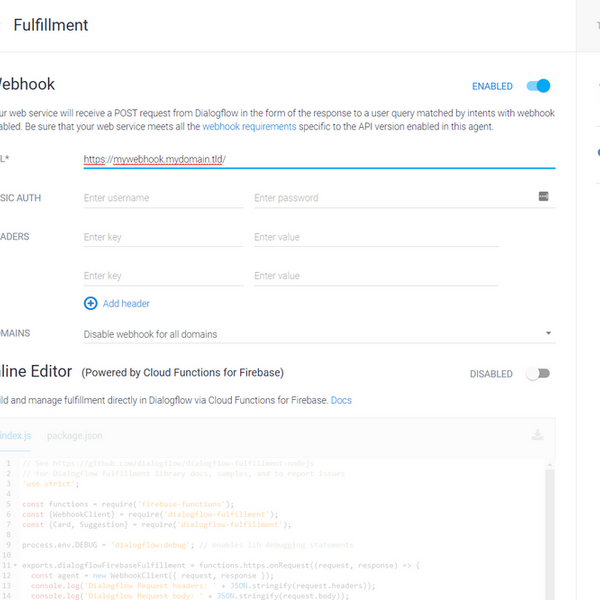Open the Docs link for Cloud Functions

(341, 400)
